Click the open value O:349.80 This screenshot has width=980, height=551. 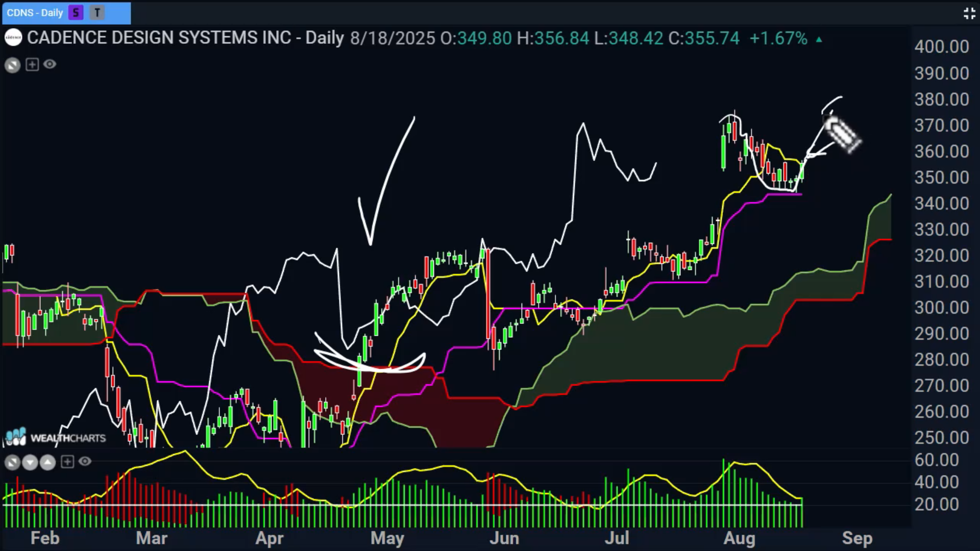(476, 38)
